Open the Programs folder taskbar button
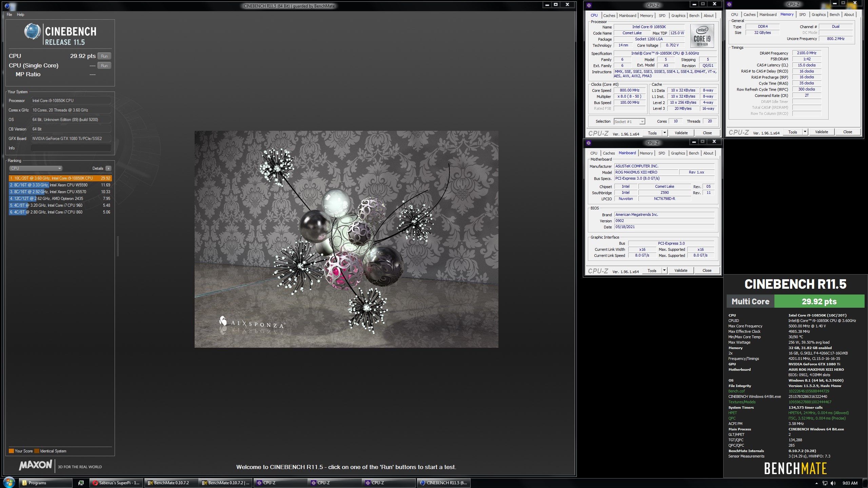 45,483
